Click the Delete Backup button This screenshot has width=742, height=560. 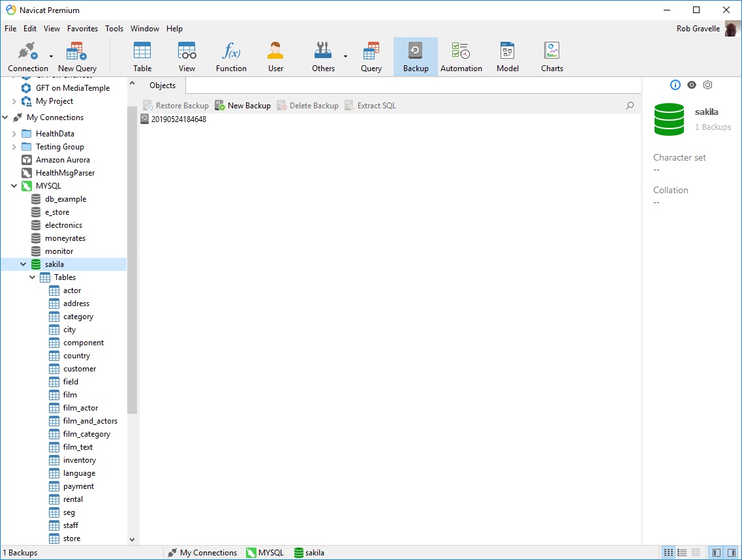[x=307, y=106]
